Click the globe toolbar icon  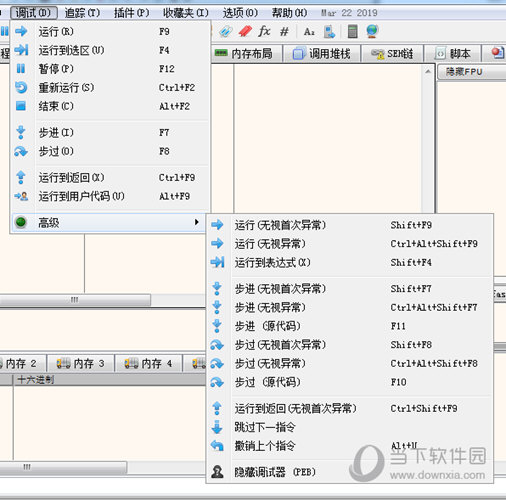click(x=372, y=32)
